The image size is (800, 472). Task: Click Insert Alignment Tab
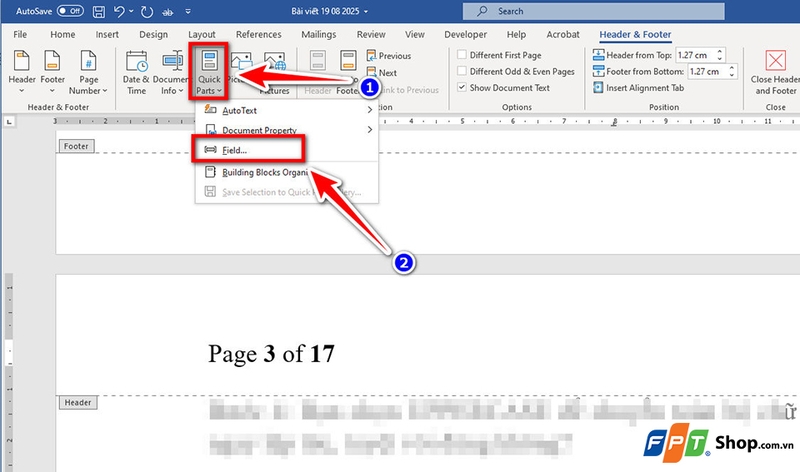638,88
